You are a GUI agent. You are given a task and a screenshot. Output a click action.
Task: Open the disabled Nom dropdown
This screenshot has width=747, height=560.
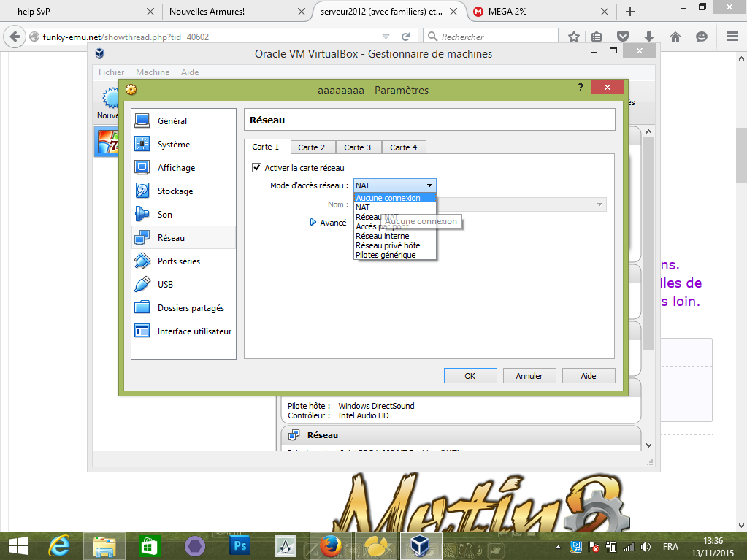[521, 204]
